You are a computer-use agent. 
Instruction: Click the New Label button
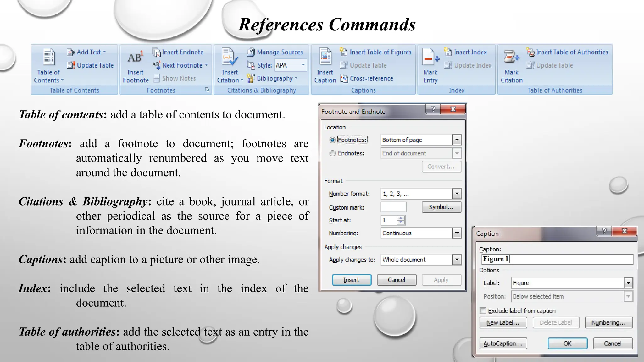tap(503, 323)
